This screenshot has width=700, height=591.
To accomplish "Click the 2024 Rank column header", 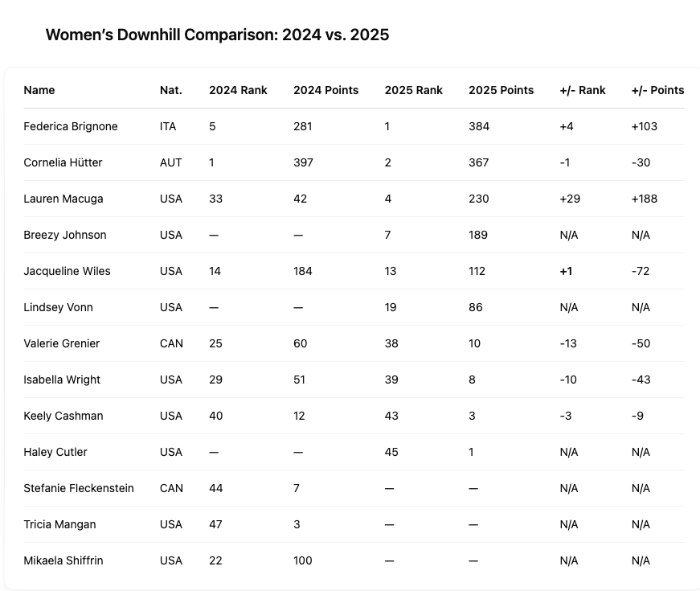I will pos(238,90).
